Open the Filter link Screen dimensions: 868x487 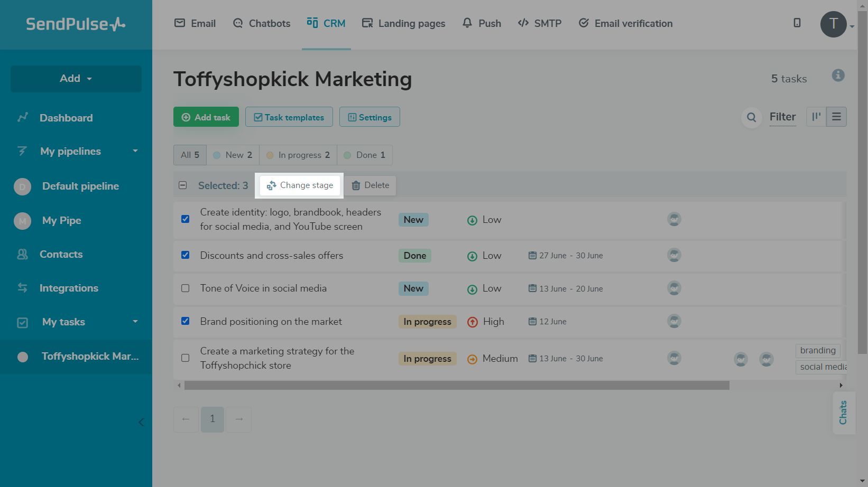[x=782, y=117]
